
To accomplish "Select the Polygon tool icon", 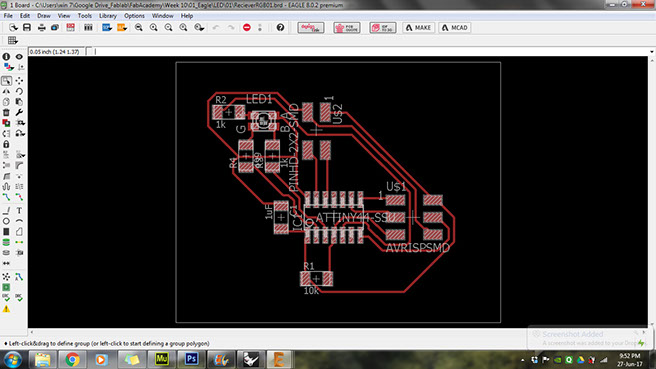I will tap(19, 231).
